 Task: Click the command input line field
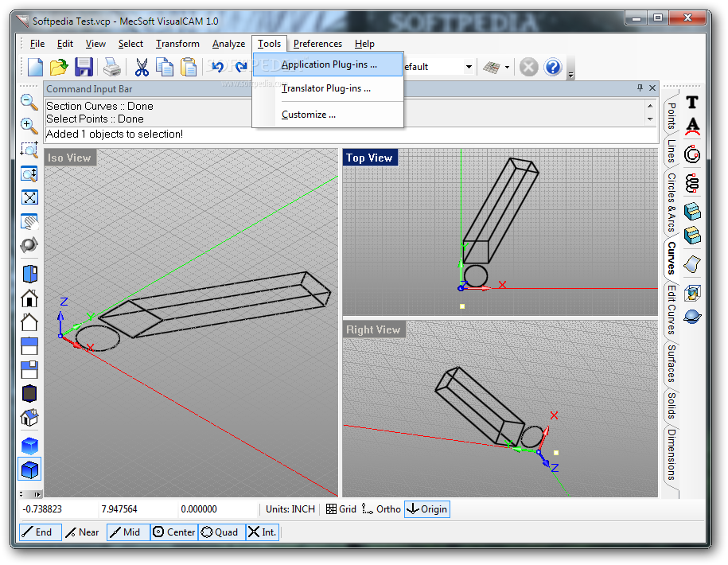pyautogui.click(x=352, y=134)
